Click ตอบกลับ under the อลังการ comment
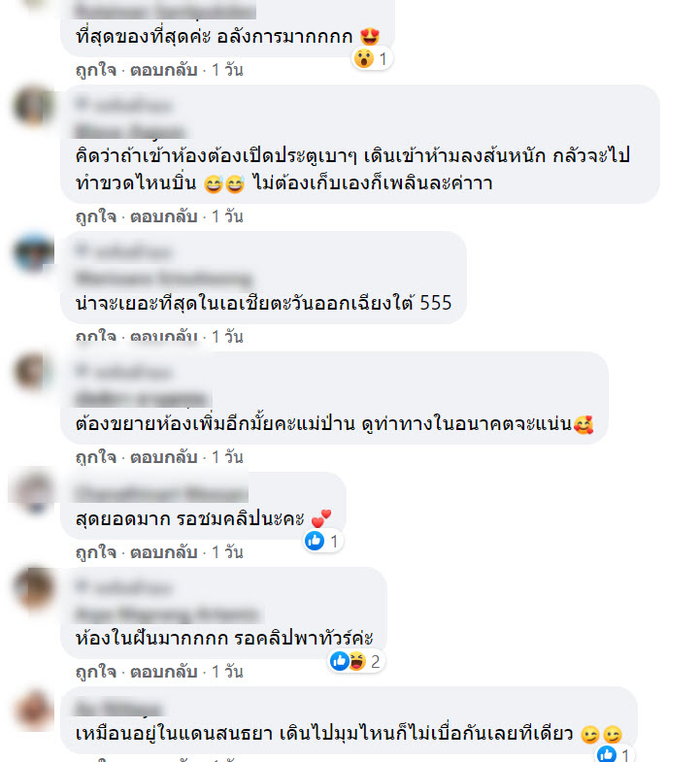Viewport: 700px width, 762px height. [164, 70]
